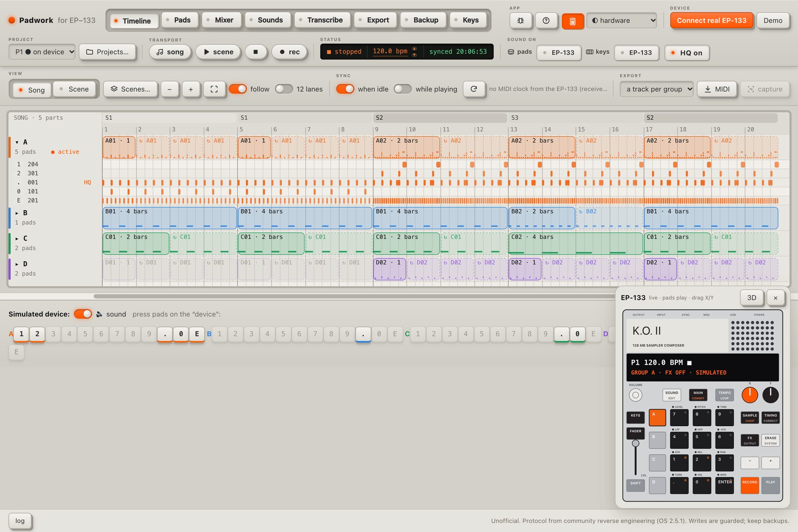Toggle the HQ on button
This screenshot has width=798, height=532.
[687, 53]
